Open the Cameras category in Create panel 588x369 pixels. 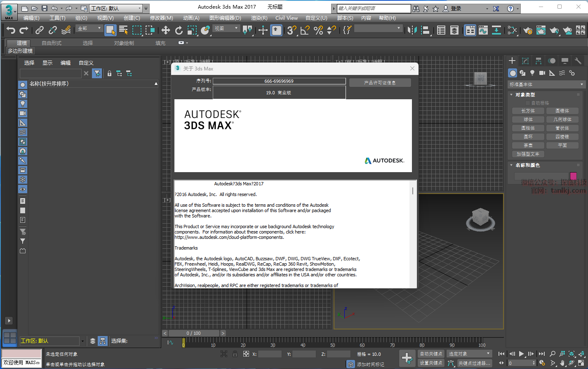pos(542,73)
